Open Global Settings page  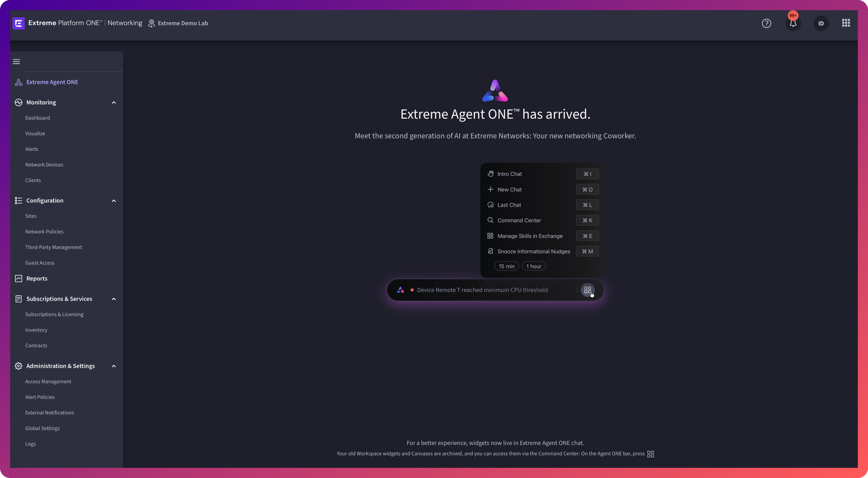pos(42,428)
